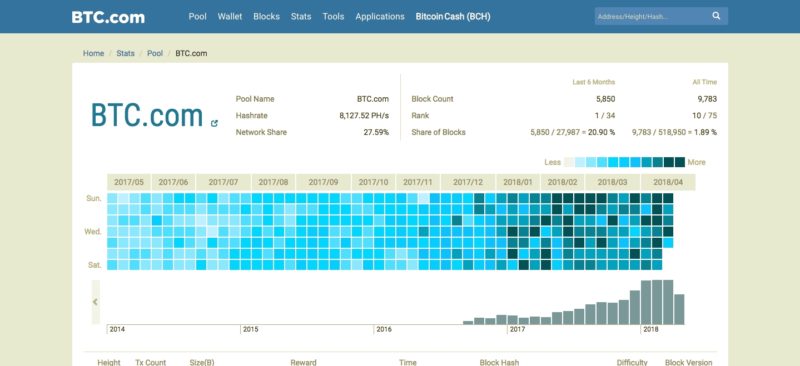Image resolution: width=800 pixels, height=366 pixels.
Task: Go to Pool breadcrumb link
Action: [155, 53]
